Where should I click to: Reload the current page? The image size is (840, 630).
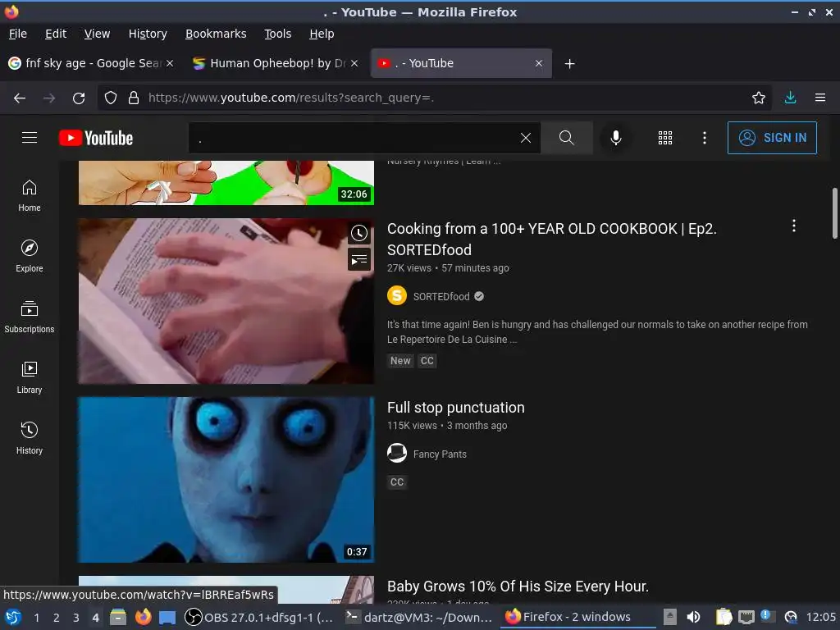(x=79, y=98)
